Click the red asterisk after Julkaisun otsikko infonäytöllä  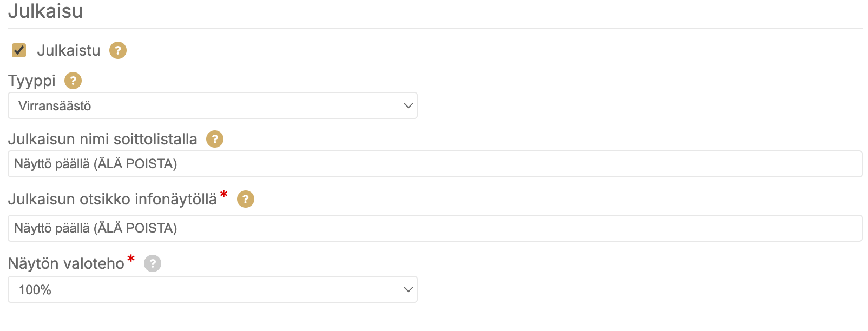coord(224,195)
